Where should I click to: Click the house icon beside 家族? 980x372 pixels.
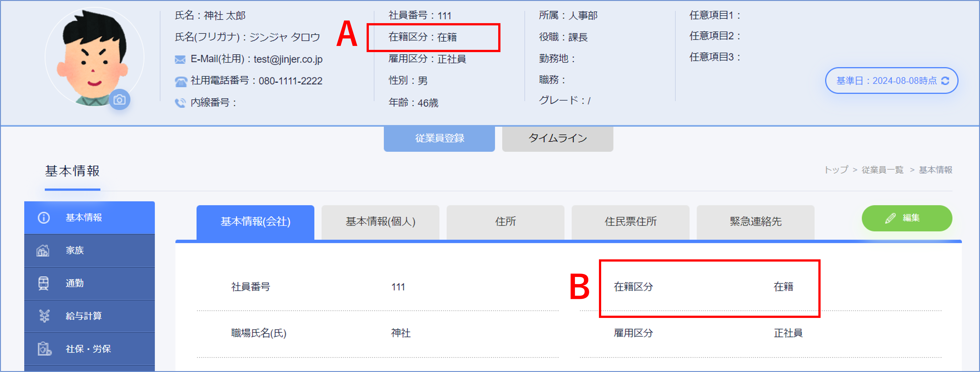pos(43,250)
